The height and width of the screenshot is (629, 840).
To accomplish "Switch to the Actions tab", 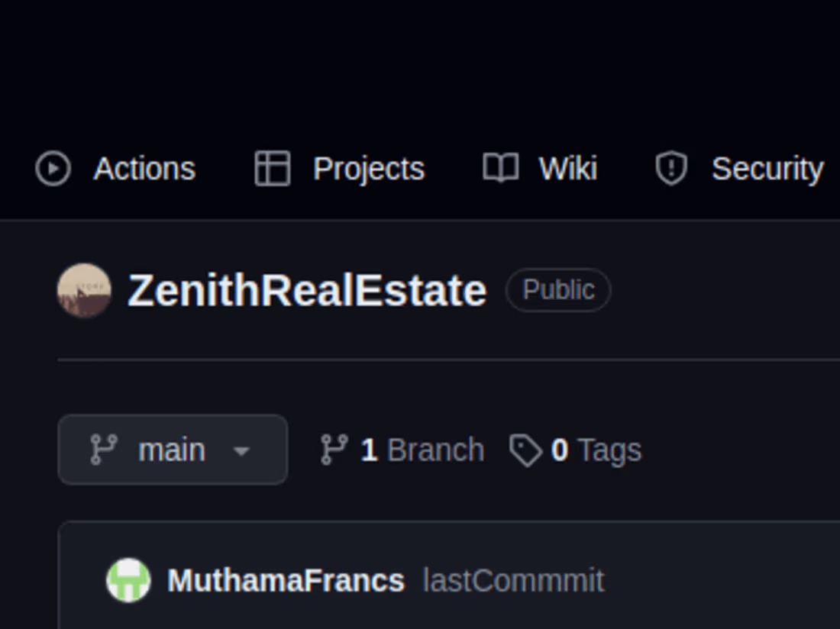I will click(144, 169).
